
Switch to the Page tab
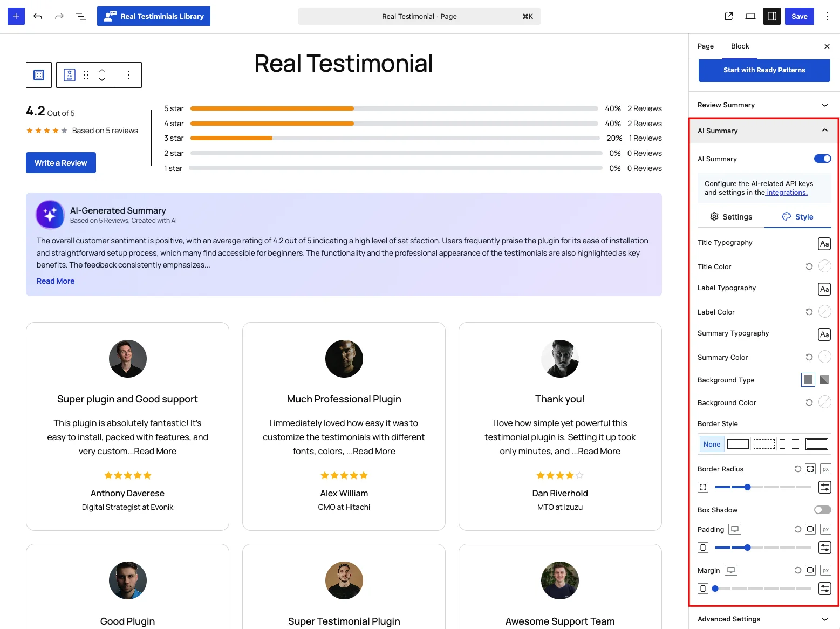pos(706,46)
